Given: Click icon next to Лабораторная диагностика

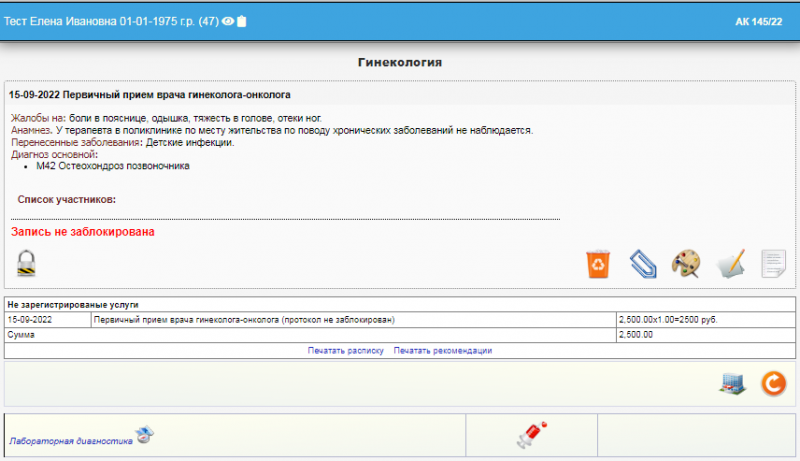Looking at the screenshot, I should [145, 434].
